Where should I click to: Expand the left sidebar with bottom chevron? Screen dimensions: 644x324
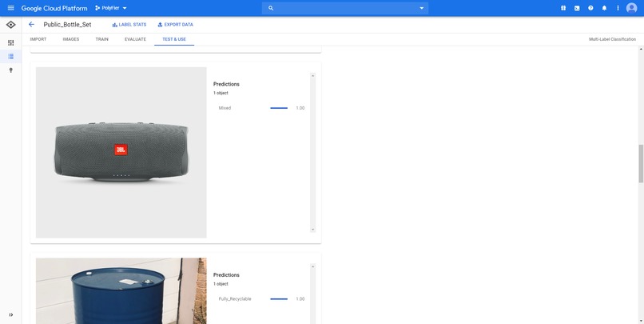click(x=11, y=315)
